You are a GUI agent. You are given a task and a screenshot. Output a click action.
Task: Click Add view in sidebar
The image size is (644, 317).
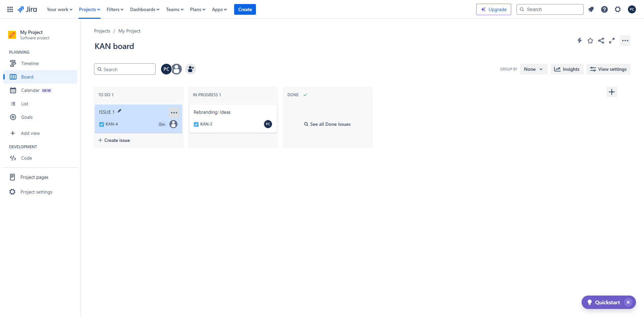click(x=40, y=133)
